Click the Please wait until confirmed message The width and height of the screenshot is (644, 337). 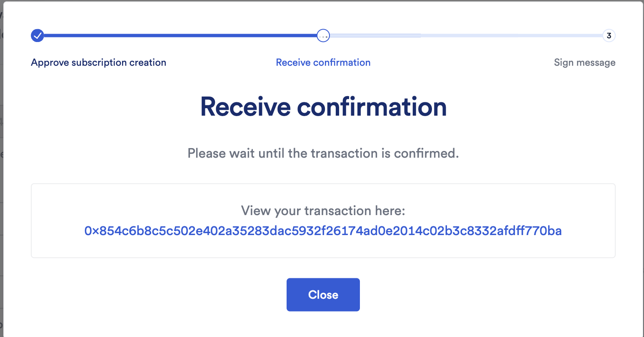pyautogui.click(x=323, y=153)
